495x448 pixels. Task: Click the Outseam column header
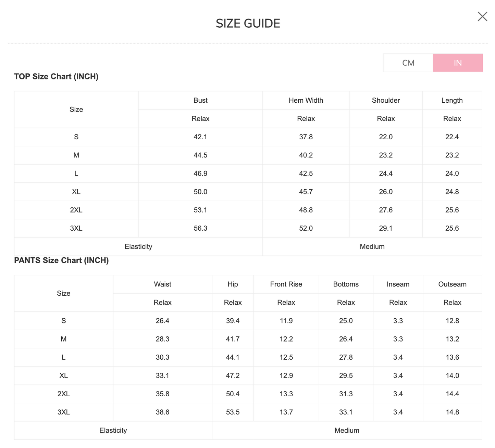pos(452,284)
